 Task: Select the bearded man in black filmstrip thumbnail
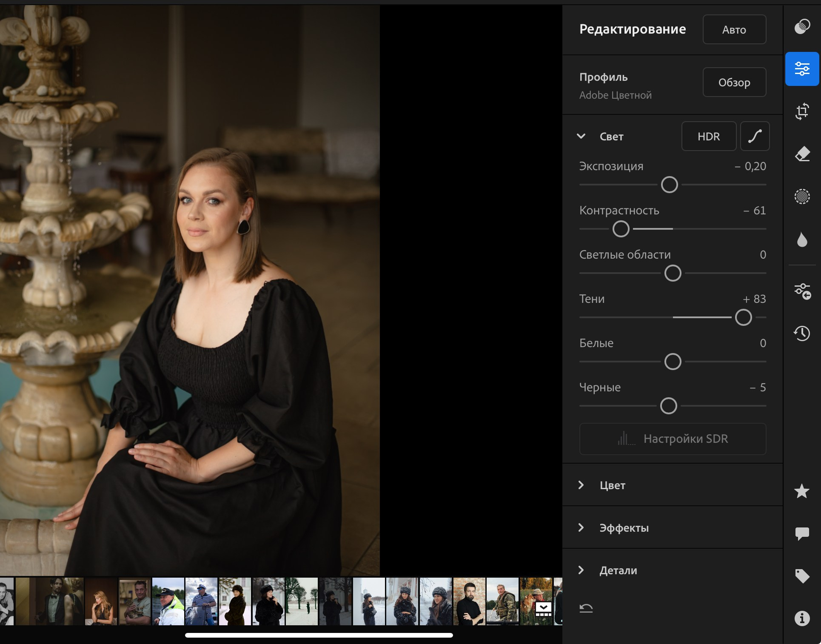[469, 601]
